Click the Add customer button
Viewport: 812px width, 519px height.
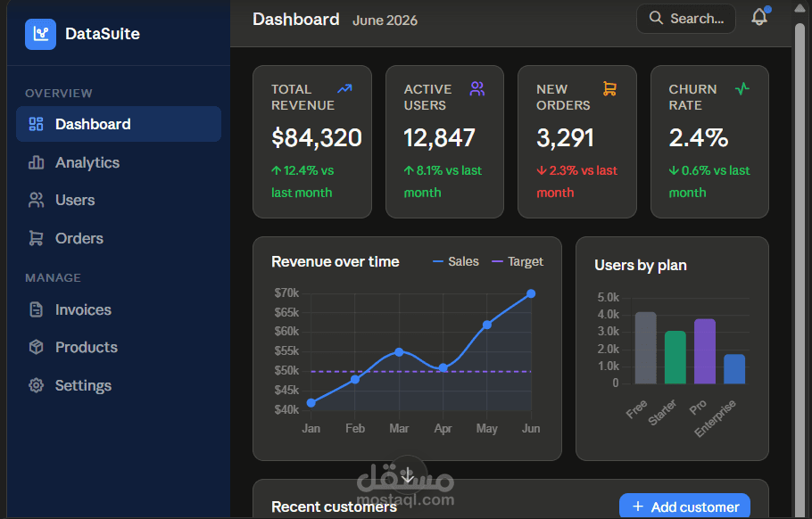pos(684,506)
